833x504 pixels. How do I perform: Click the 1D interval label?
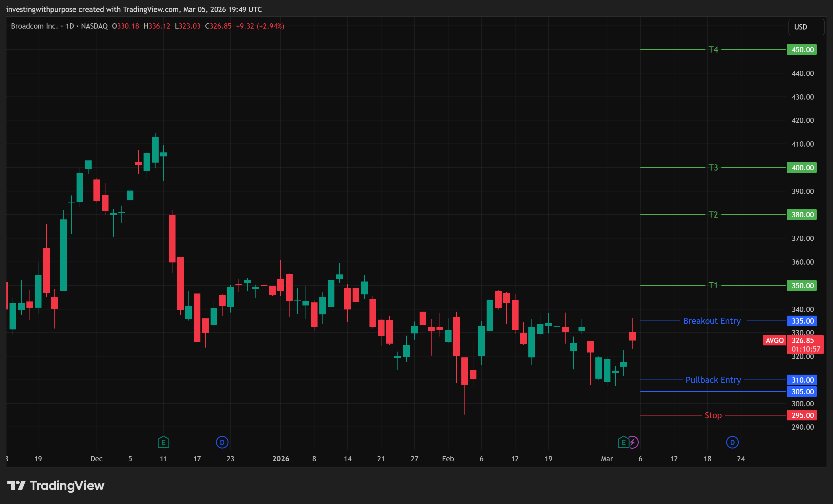[70, 26]
